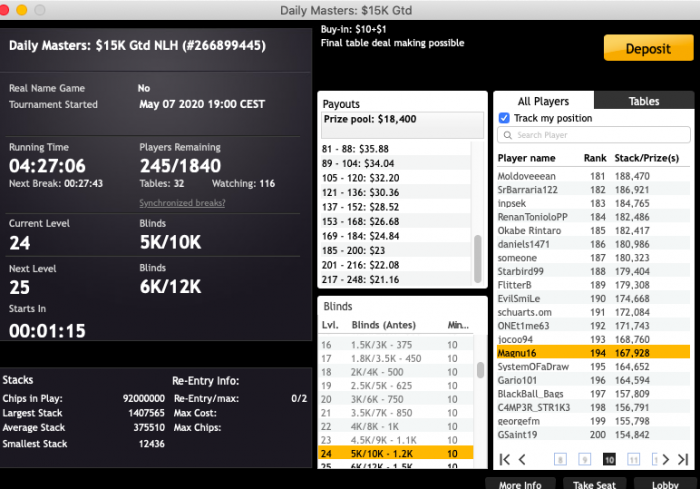Click the Blinds list scrollbar

pos(480,370)
